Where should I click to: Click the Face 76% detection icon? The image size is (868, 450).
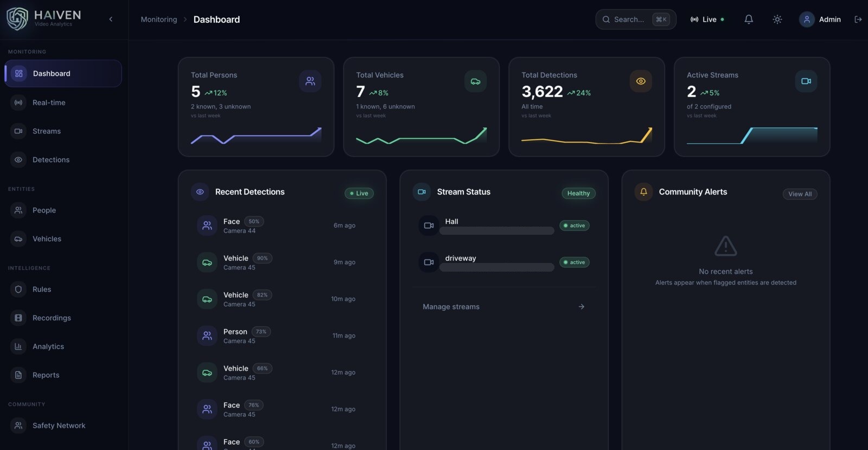tap(207, 409)
